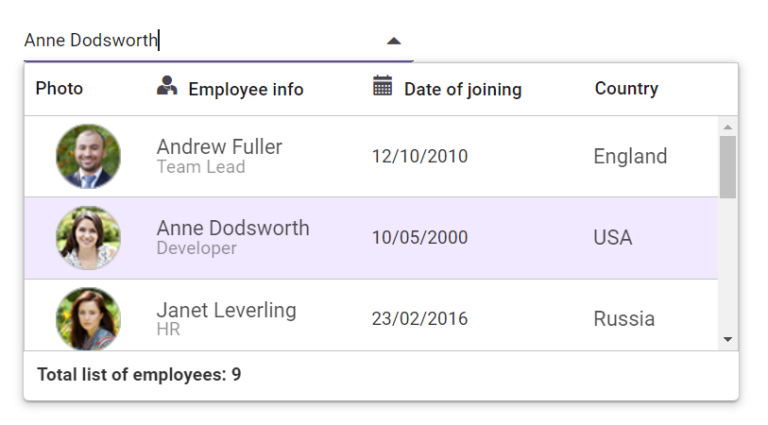Collapse the dropdown with the arrow
Image resolution: width=768 pixels, height=425 pixels.
[x=394, y=41]
